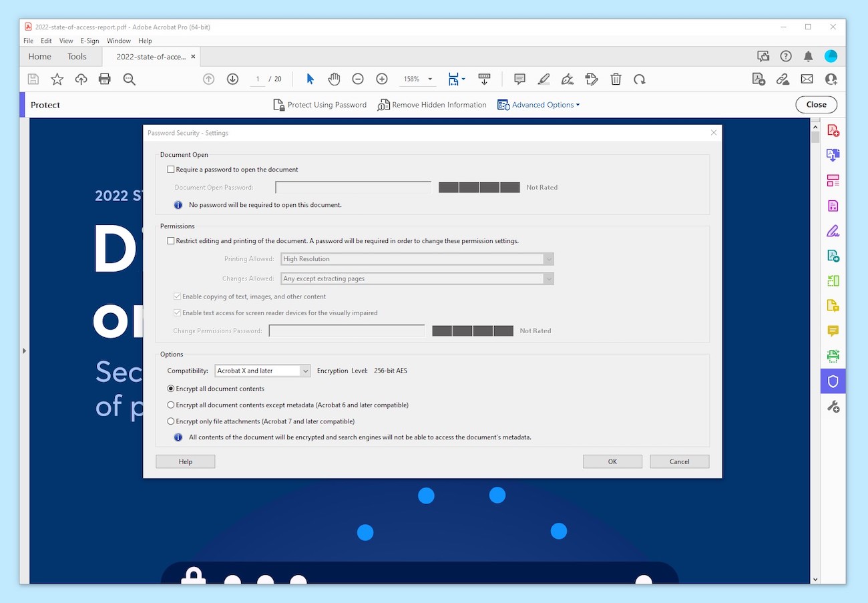Check 'Restrict editing and printing of the document'
Screen dimensions: 868x603
(x=171, y=240)
